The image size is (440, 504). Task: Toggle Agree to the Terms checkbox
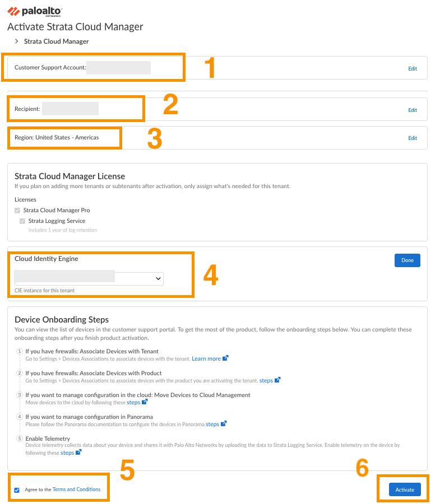click(17, 490)
